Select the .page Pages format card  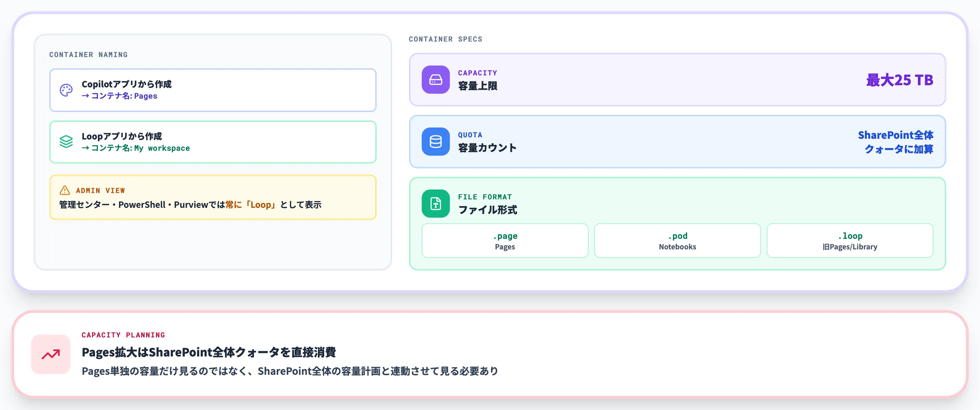505,241
